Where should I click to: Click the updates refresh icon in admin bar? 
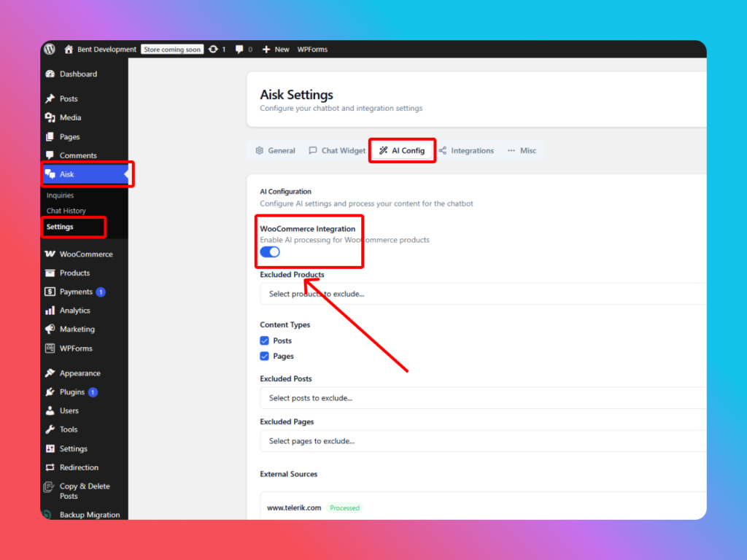(x=213, y=50)
